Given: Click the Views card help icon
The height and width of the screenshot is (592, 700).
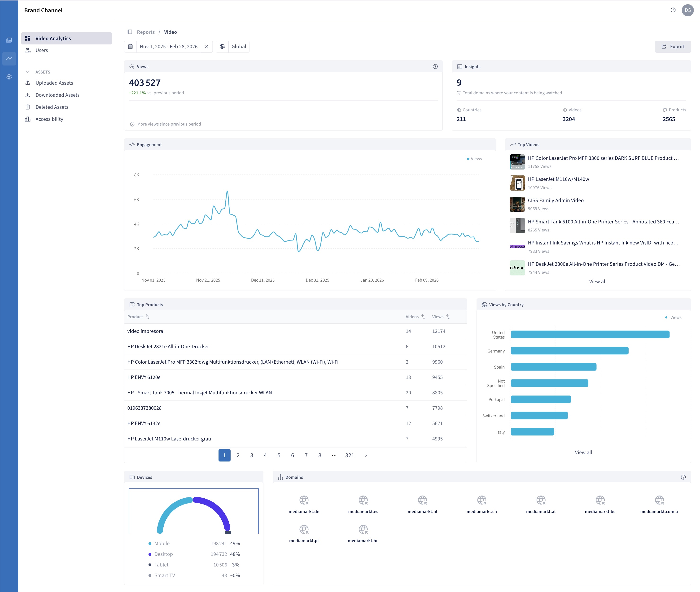Looking at the screenshot, I should coord(435,66).
